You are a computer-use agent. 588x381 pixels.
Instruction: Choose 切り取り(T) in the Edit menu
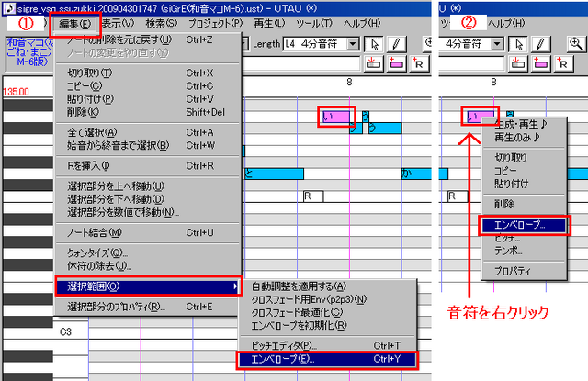pos(148,73)
